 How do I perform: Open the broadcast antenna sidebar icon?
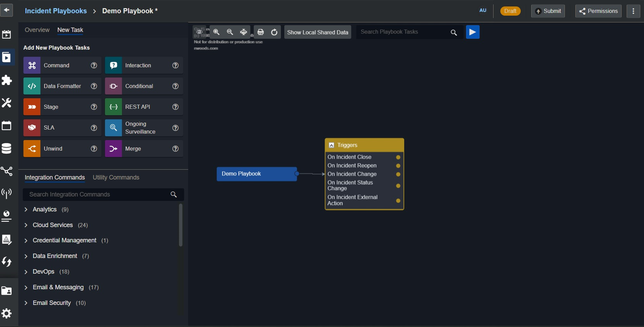click(x=6, y=193)
